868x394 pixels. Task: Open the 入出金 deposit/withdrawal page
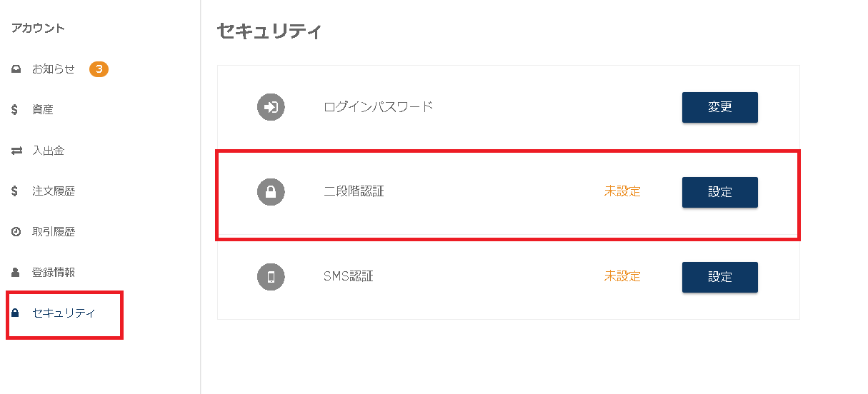(49, 151)
